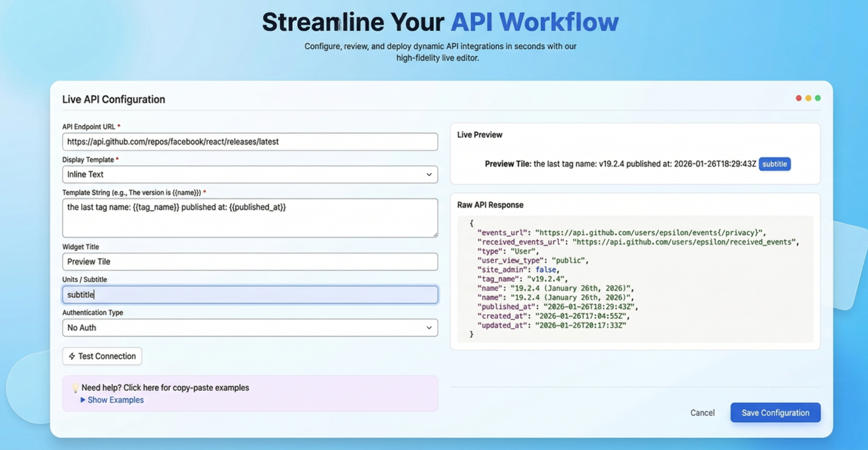The height and width of the screenshot is (450, 868).
Task: Open the Authentication Type dropdown
Action: 250,328
